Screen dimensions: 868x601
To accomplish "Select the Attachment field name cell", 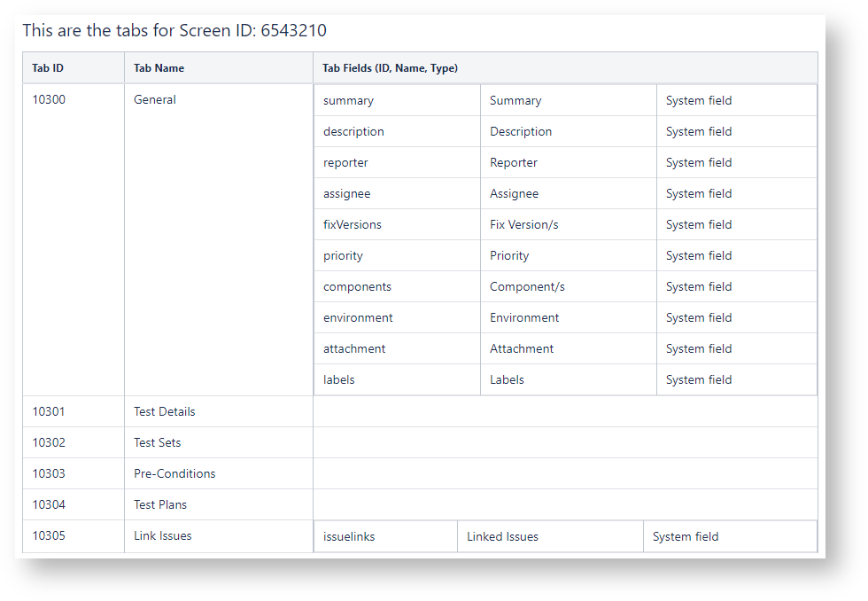I will pyautogui.click(x=522, y=349).
